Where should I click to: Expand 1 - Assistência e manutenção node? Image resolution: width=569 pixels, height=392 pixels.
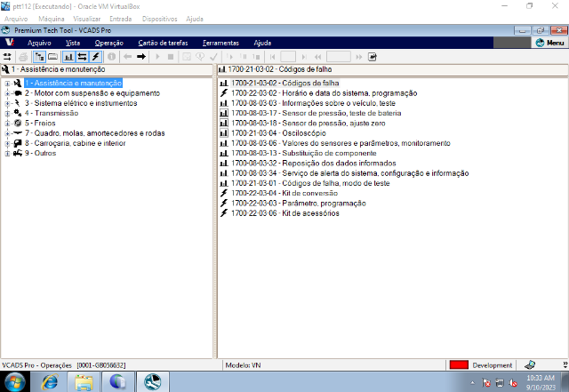click(x=7, y=84)
